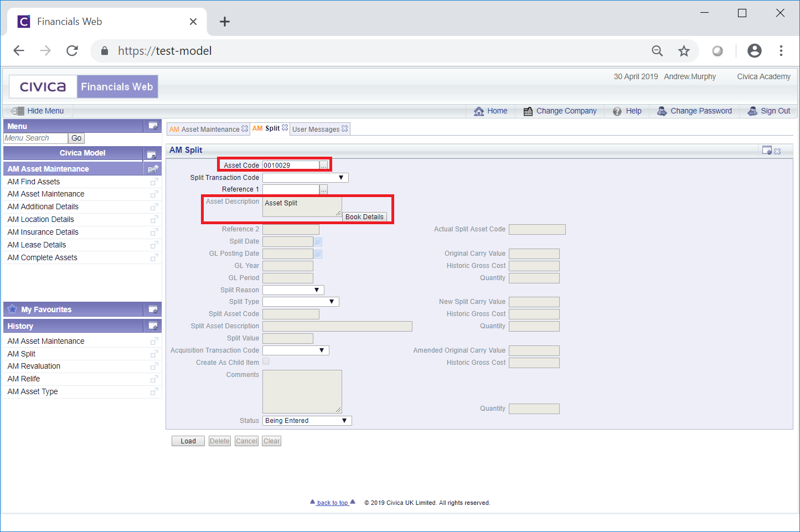Open the browser zoom magnifier icon
The image size is (800, 532).
(x=657, y=51)
